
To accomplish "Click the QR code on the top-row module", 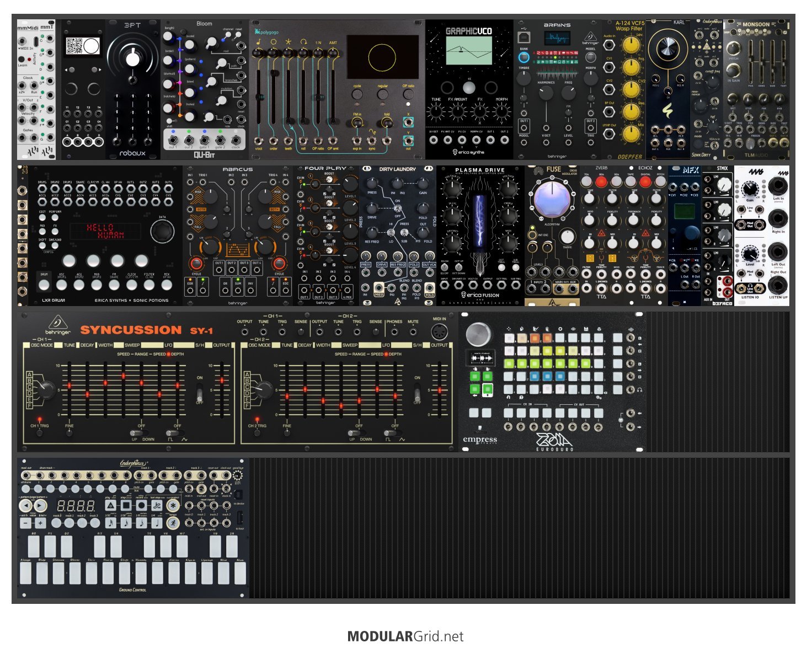I will pos(74,46).
